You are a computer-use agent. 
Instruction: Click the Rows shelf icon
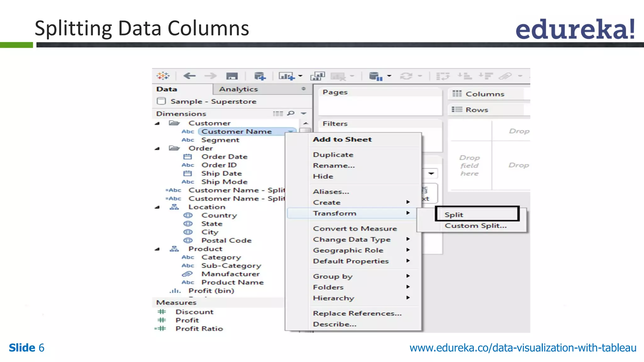click(457, 109)
